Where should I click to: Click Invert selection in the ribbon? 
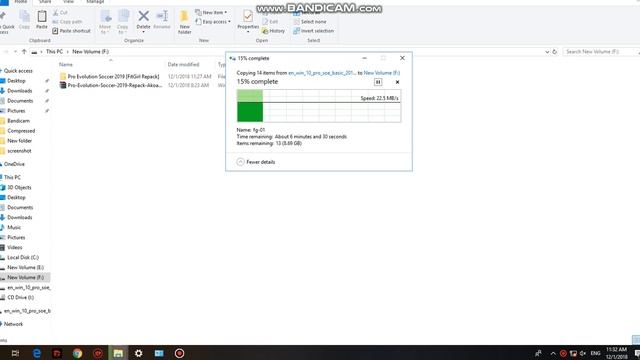click(313, 31)
